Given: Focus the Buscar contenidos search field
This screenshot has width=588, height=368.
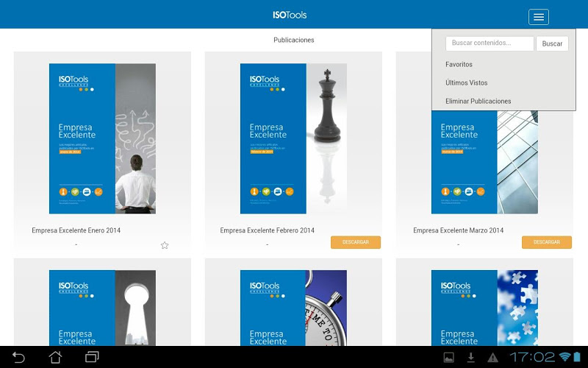Looking at the screenshot, I should click(490, 43).
